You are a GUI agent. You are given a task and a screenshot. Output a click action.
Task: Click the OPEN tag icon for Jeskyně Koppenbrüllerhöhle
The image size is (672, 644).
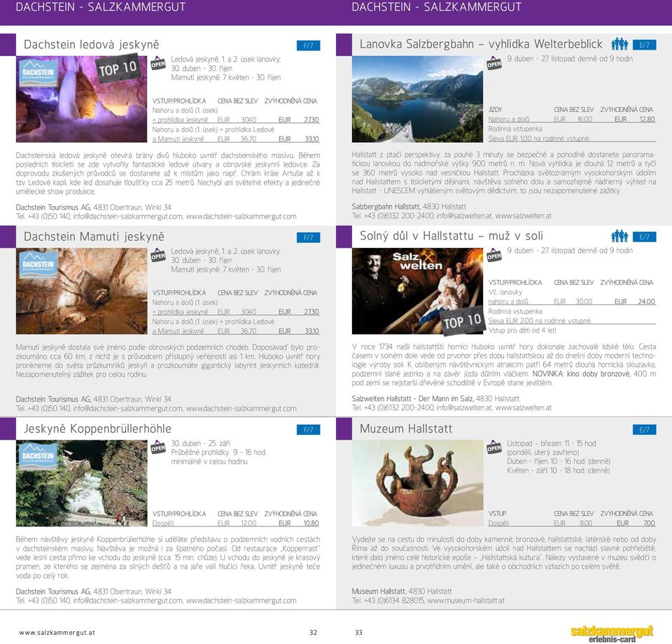click(x=157, y=447)
